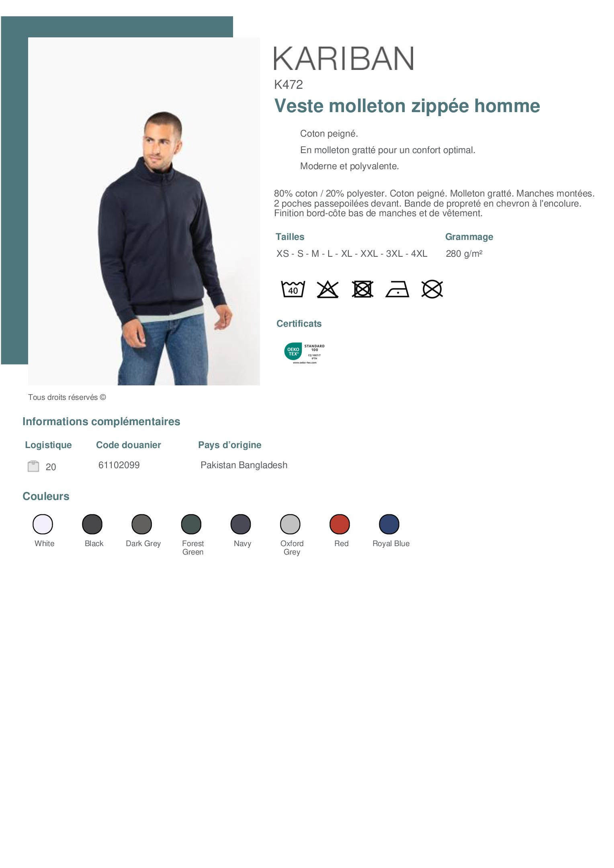Click the customs code 61102099
This screenshot has height=868, width=614.
(119, 465)
